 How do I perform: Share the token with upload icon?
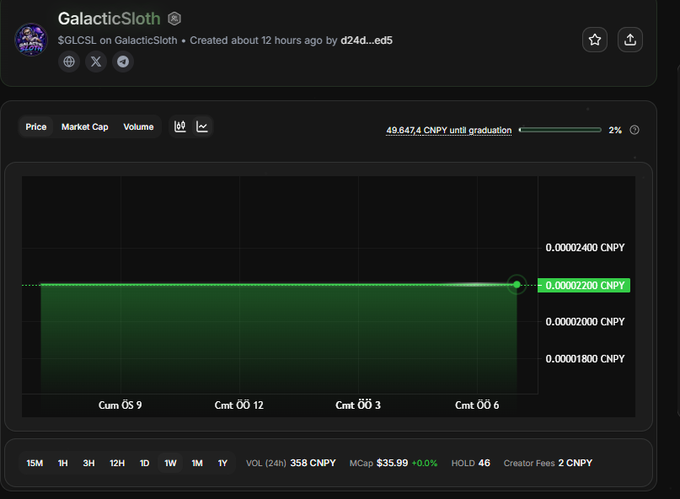coord(630,40)
